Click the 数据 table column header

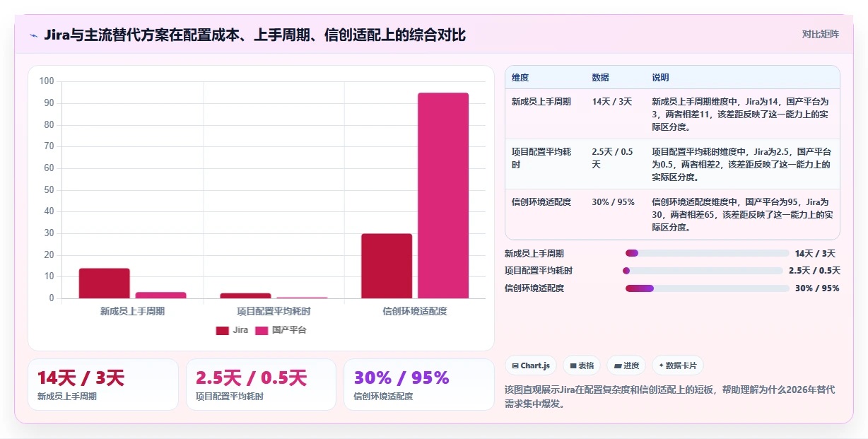(600, 78)
